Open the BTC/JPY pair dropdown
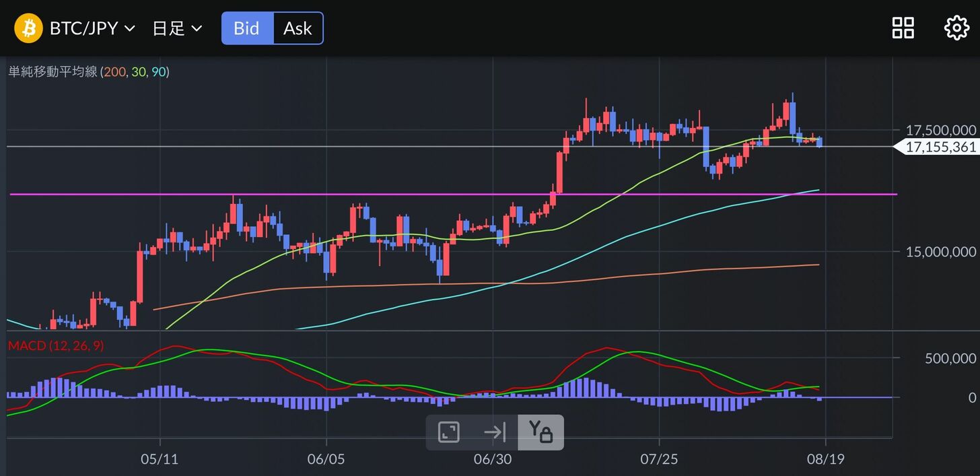Screen dimensions: 980x476 (x=92, y=28)
